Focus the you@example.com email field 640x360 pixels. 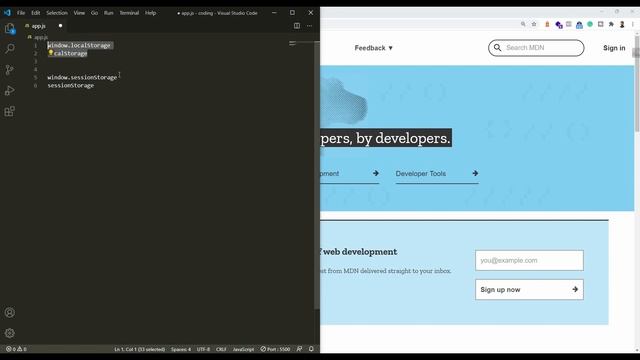[529, 260]
